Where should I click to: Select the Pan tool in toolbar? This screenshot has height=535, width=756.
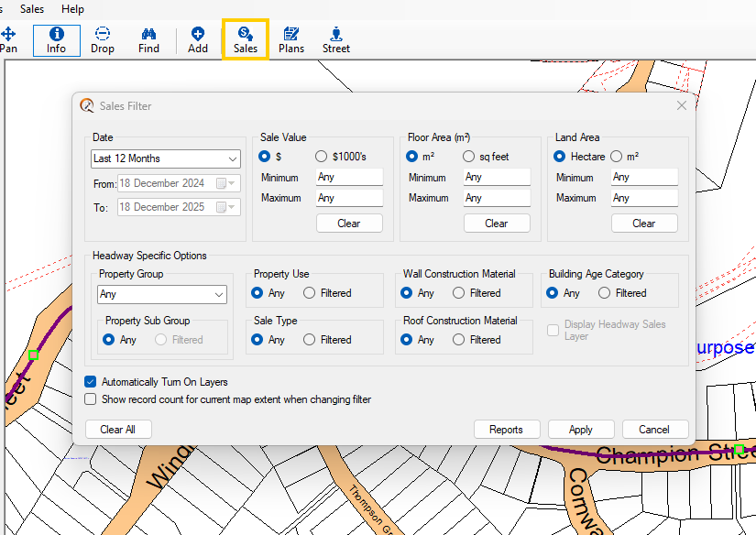pos(8,40)
